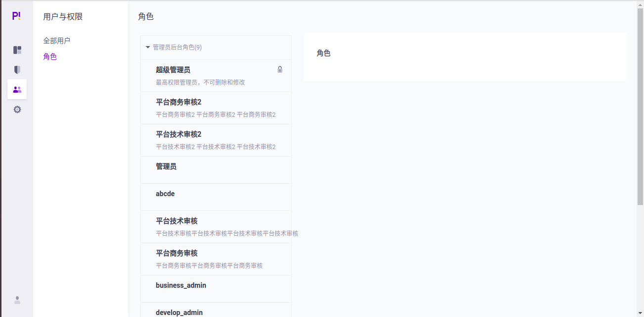Click the 管理员后台角色(9) group label
The height and width of the screenshot is (317, 644).
(x=177, y=48)
